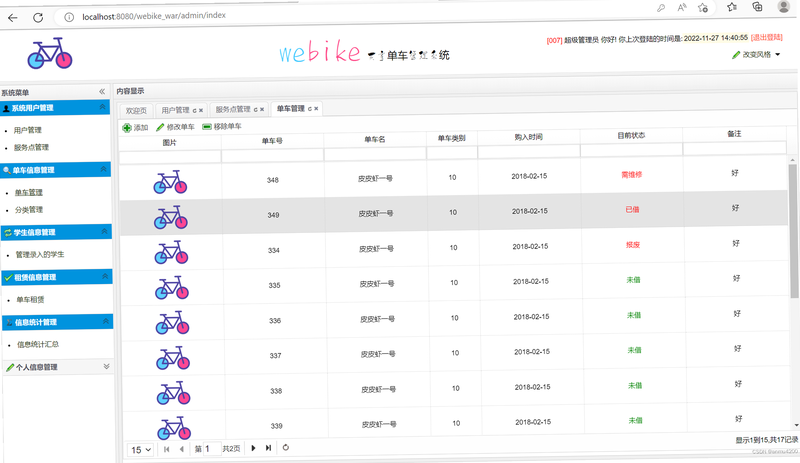The image size is (800, 463).
Task: Open the 改变风格 style dropdown
Action: click(757, 55)
